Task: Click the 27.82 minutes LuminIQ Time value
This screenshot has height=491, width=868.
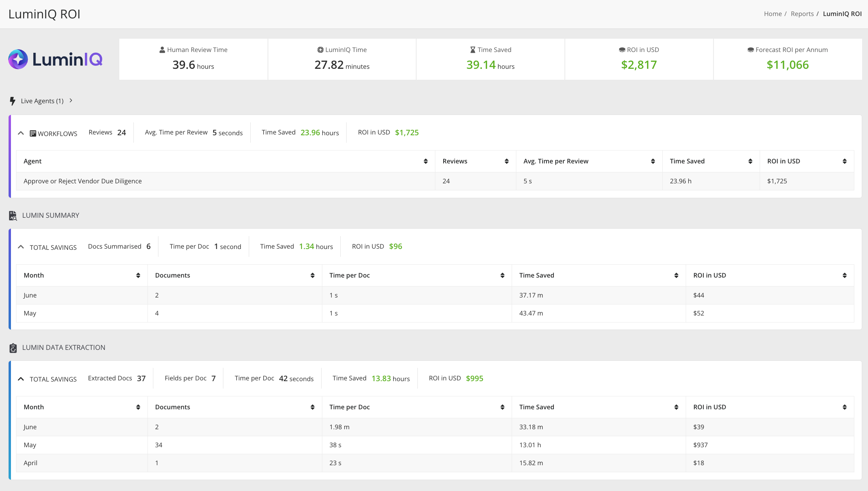Action: click(x=342, y=65)
